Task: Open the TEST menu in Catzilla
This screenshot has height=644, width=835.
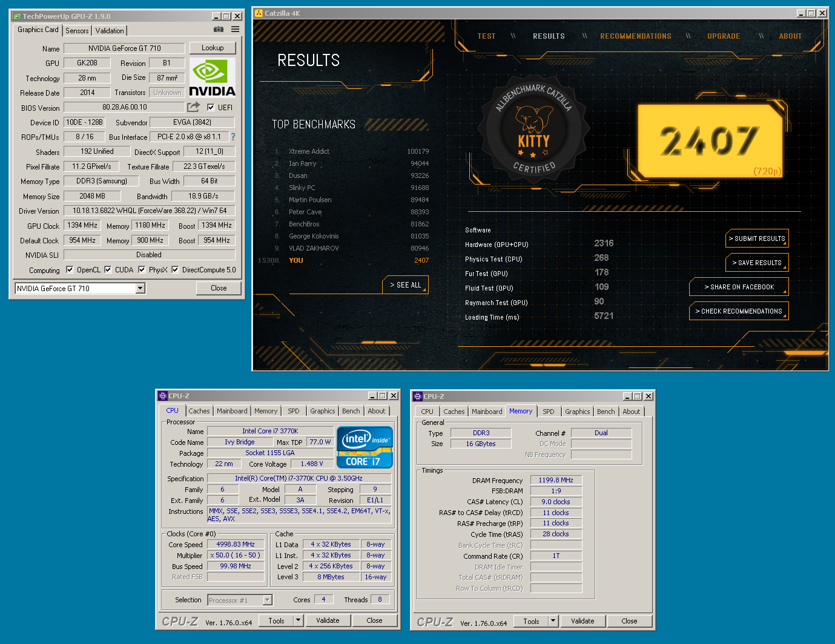Action: tap(486, 36)
